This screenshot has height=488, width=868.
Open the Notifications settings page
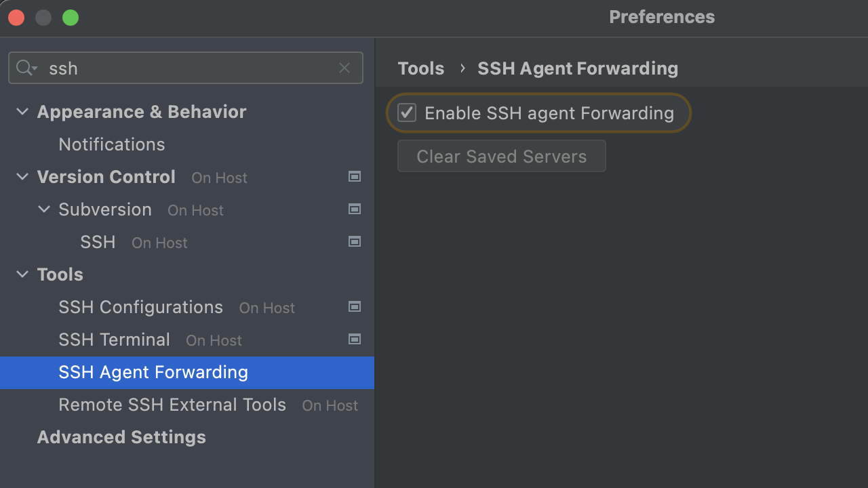click(x=112, y=144)
